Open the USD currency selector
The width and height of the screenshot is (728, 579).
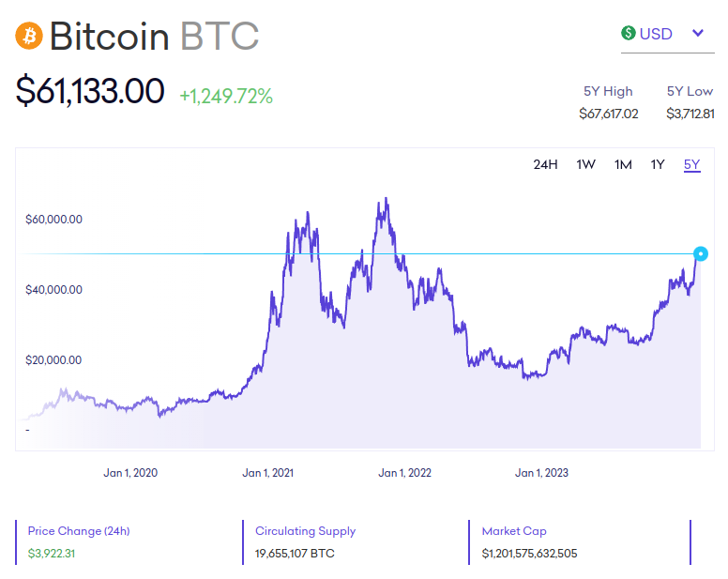pyautogui.click(x=656, y=34)
